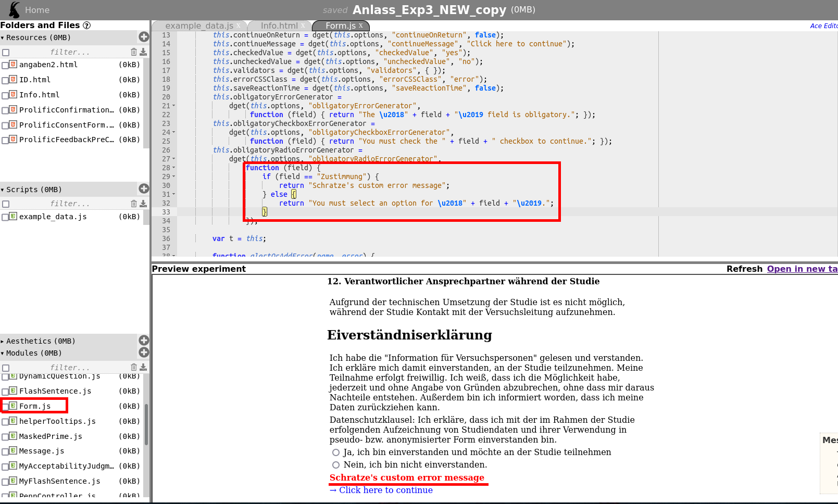This screenshot has width=838, height=504.
Task: Click JS file icon of FlashSentence.js
Action: click(x=14, y=390)
